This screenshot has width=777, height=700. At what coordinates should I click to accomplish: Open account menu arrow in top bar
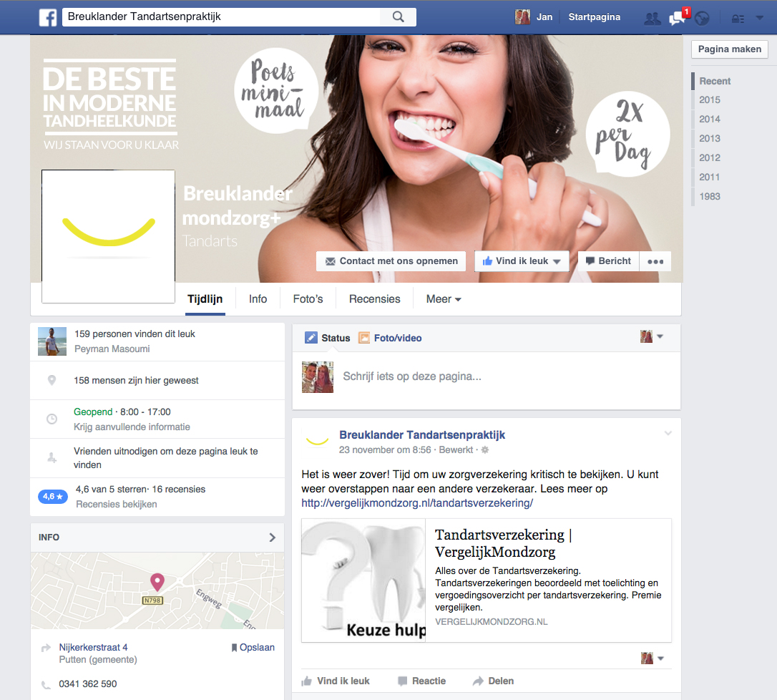759,18
